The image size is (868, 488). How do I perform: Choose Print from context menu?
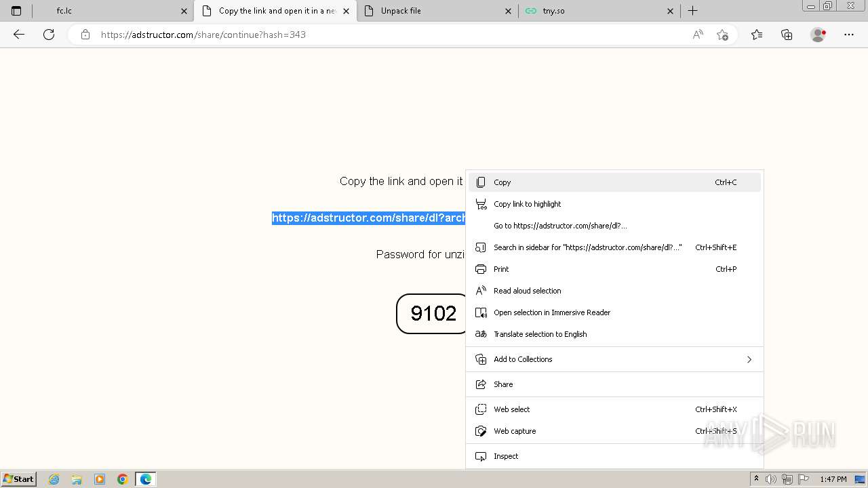[614, 269]
